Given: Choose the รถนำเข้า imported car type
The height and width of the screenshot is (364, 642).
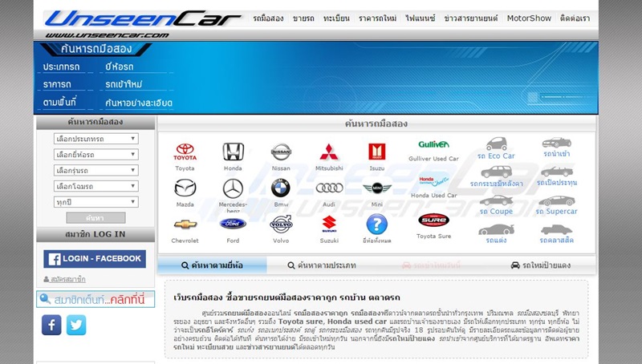Looking at the screenshot, I should click(556, 148).
